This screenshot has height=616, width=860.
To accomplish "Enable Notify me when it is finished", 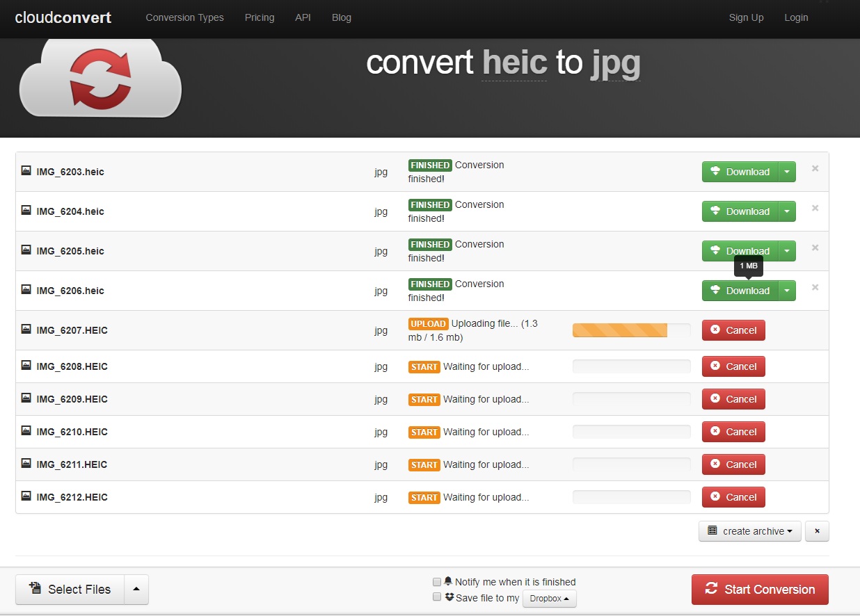I will pyautogui.click(x=437, y=582).
